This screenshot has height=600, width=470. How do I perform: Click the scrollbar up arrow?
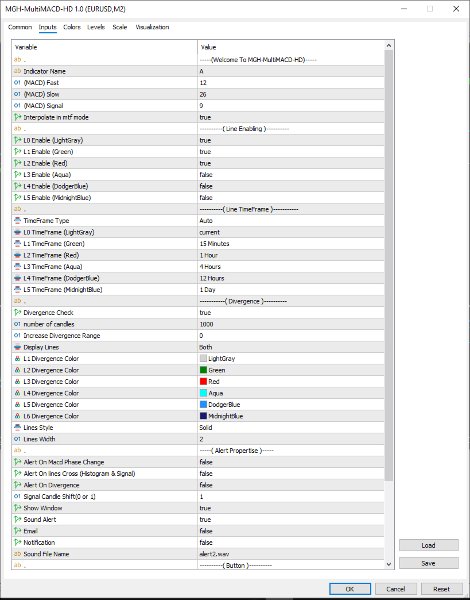389,46
